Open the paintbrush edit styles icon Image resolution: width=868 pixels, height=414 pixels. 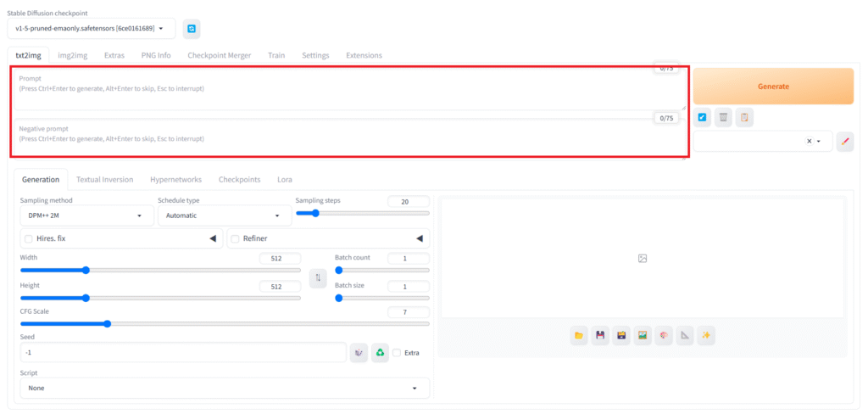(x=844, y=142)
